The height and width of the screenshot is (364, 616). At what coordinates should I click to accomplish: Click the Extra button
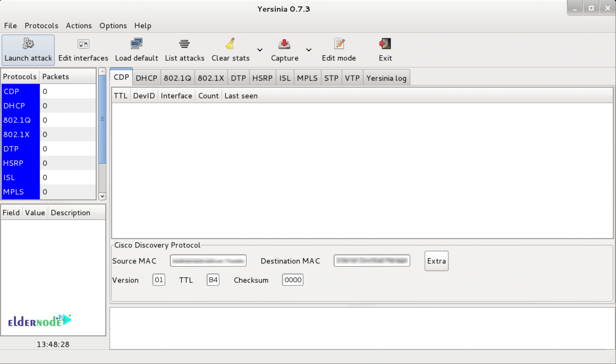[436, 261]
